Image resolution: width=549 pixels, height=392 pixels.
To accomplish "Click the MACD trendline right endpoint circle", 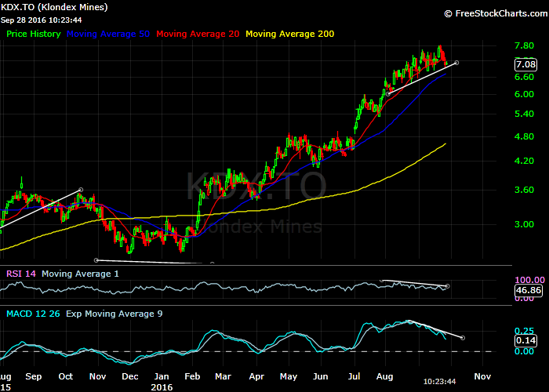I will (463, 338).
